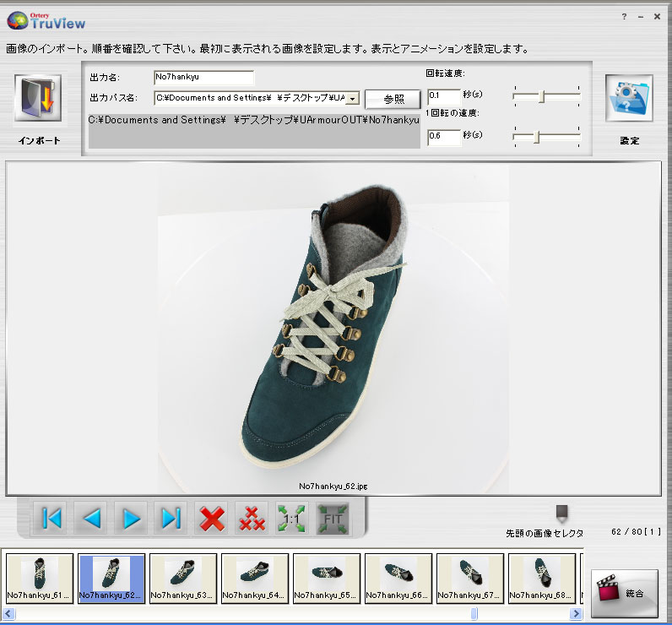Delete current image with single red X
This screenshot has width=672, height=625.
[x=212, y=519]
